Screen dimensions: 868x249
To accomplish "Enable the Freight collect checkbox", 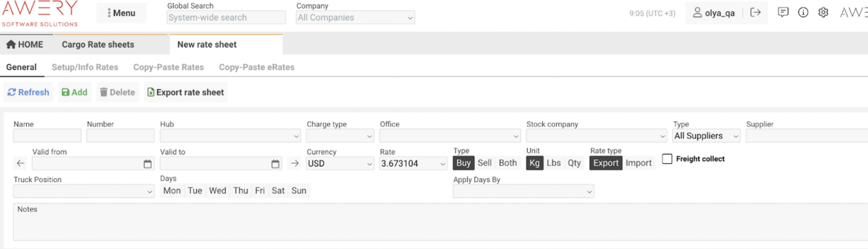I will (667, 159).
